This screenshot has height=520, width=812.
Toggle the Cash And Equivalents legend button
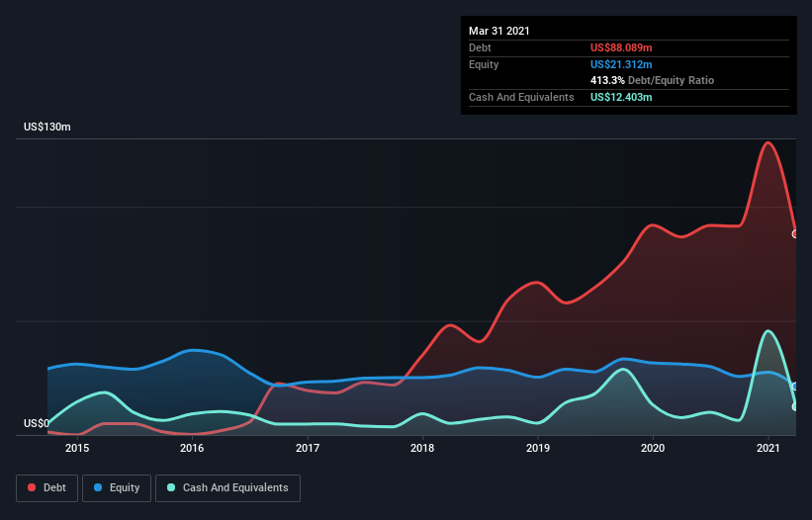(227, 488)
